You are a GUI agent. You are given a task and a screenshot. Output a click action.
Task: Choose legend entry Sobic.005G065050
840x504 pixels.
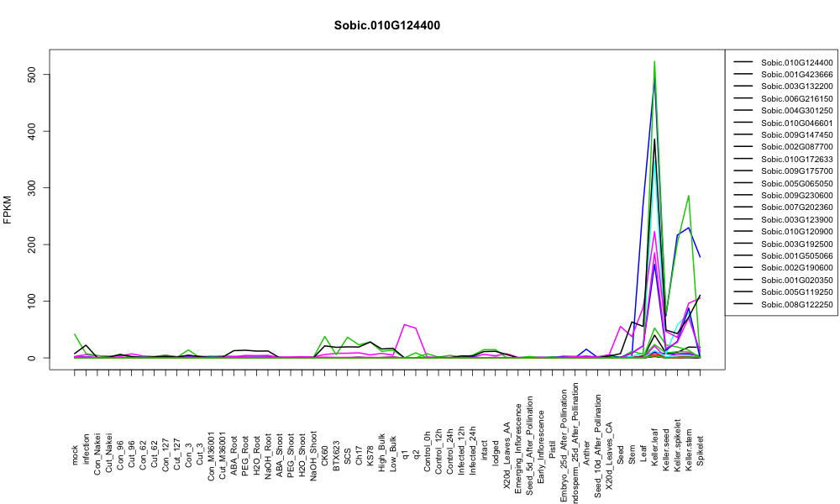coord(796,183)
